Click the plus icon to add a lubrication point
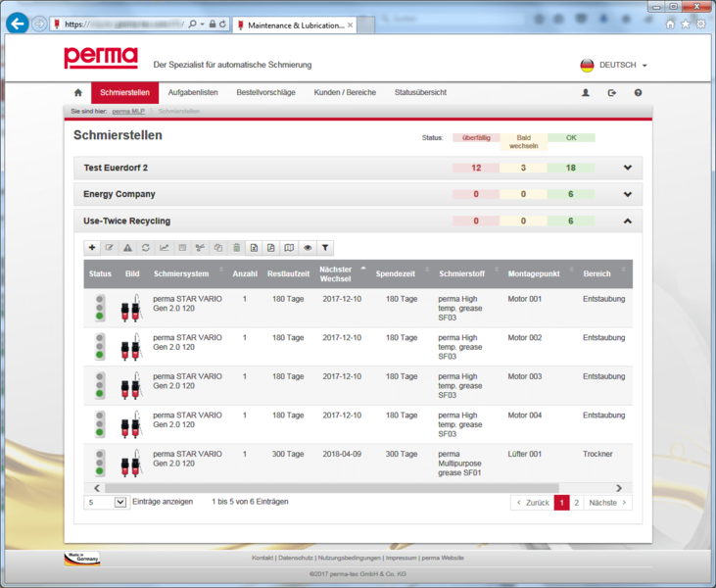 click(x=92, y=248)
